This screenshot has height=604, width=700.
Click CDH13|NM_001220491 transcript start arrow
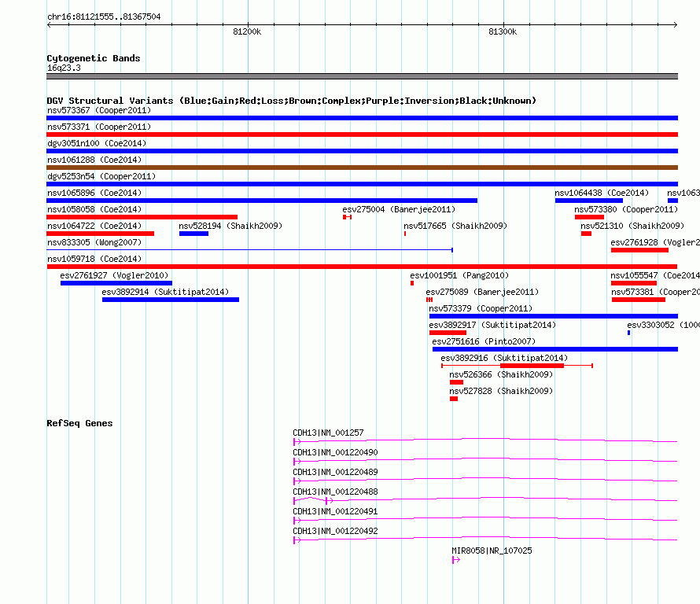pos(297,521)
